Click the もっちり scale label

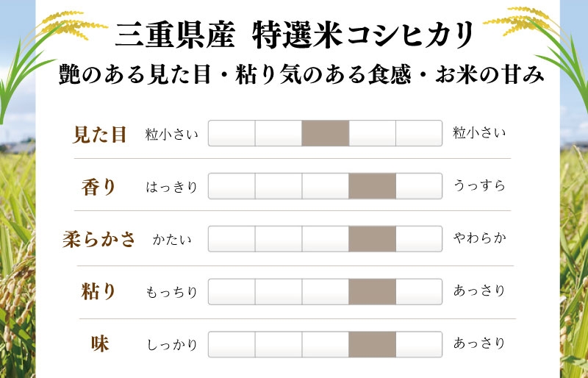point(172,292)
